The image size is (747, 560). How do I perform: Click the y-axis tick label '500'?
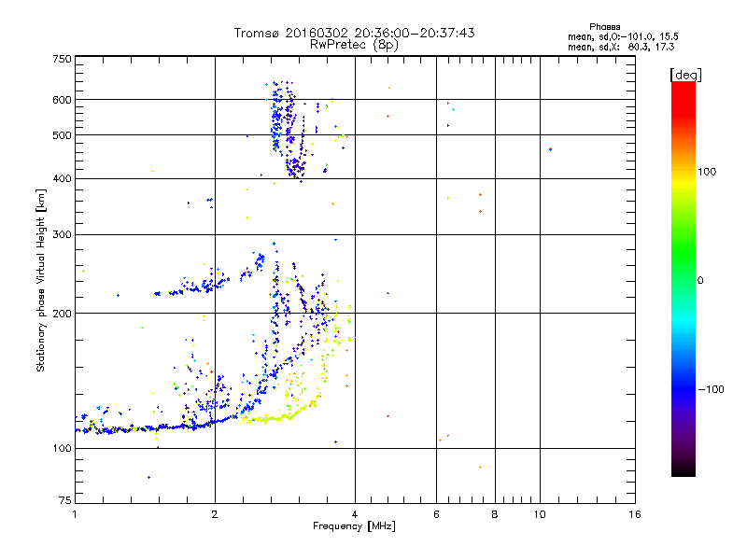point(62,135)
